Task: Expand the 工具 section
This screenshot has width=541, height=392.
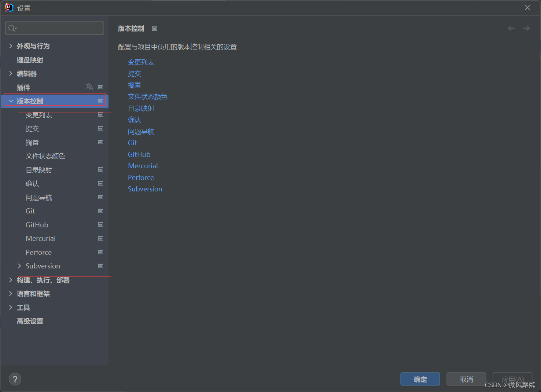Action: (x=11, y=307)
